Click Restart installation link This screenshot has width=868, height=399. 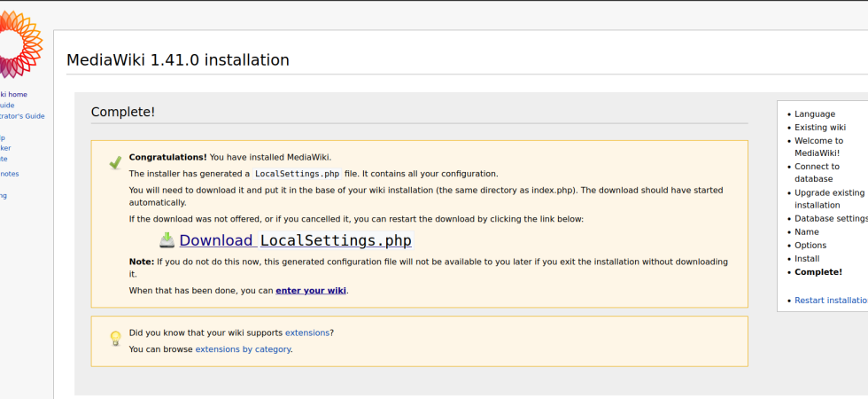click(x=831, y=300)
